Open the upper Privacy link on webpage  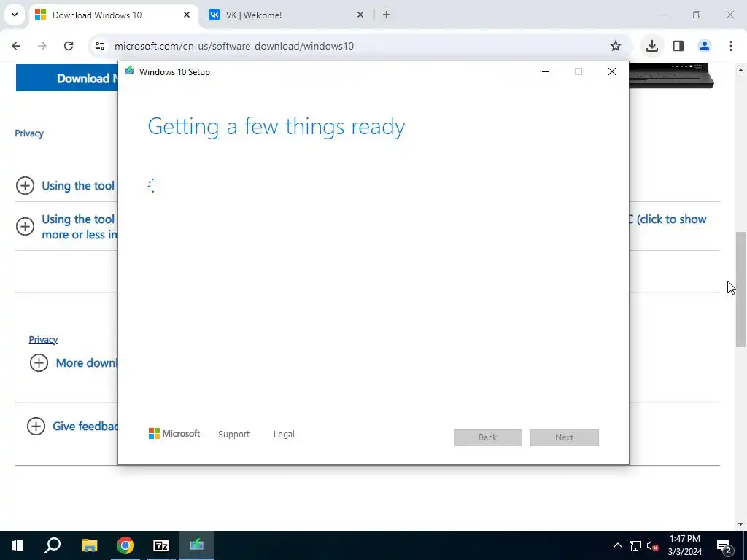pos(29,133)
